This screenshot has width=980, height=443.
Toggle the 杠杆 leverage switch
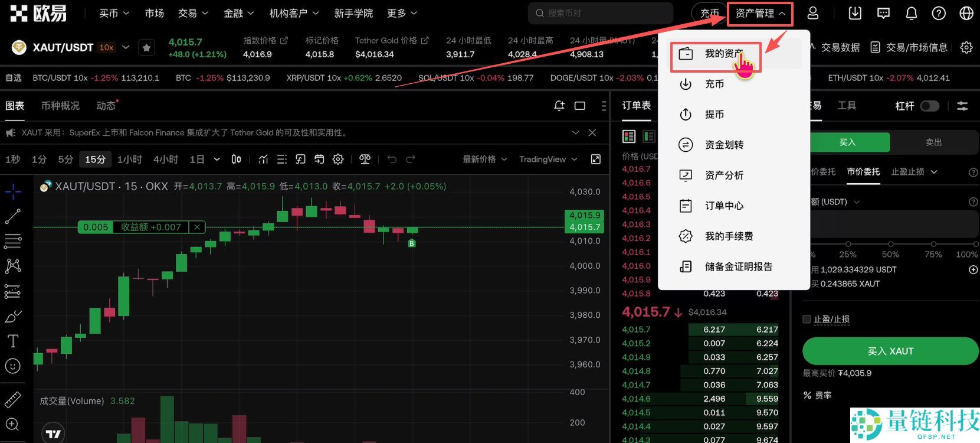[929, 106]
